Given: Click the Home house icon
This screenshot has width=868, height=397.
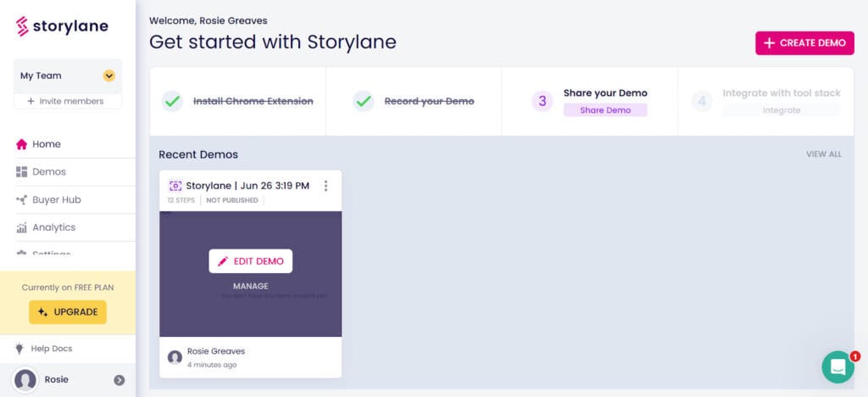Looking at the screenshot, I should 21,144.
